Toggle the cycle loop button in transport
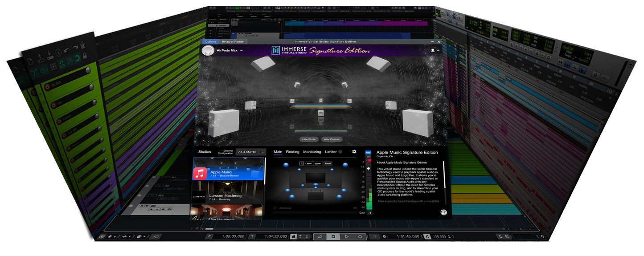Screen dimensions: 644x256 (x=320, y=237)
